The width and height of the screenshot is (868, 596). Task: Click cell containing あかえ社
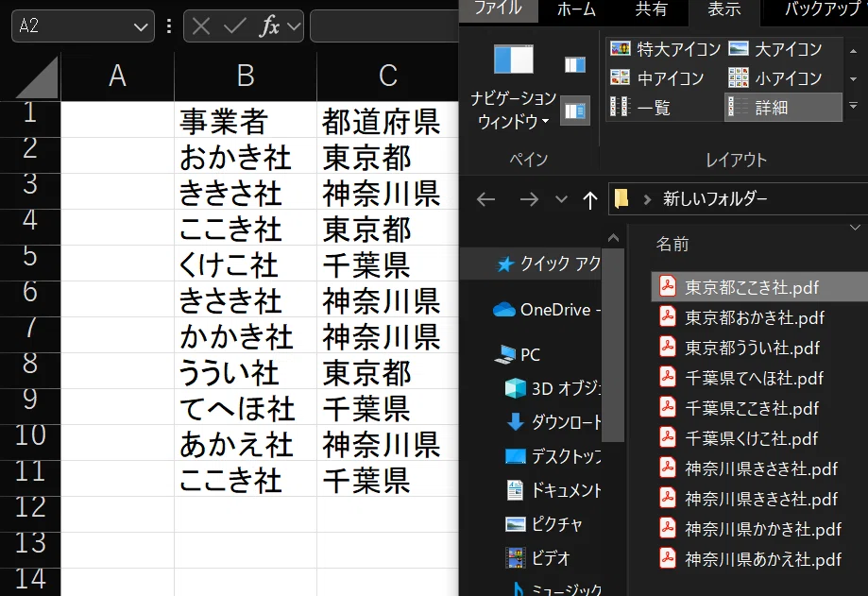click(246, 443)
